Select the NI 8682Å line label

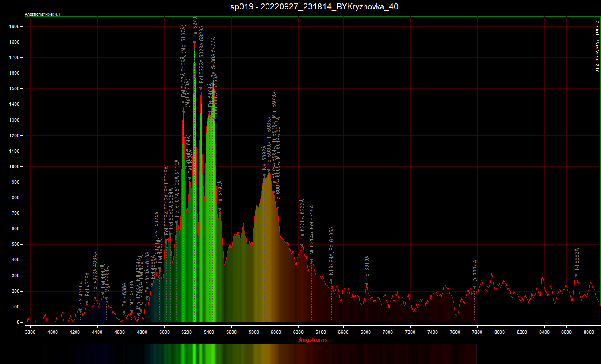pyautogui.click(x=576, y=260)
